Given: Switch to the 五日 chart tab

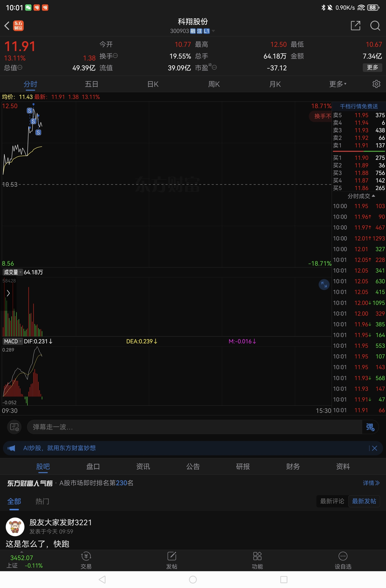Looking at the screenshot, I should coord(91,84).
